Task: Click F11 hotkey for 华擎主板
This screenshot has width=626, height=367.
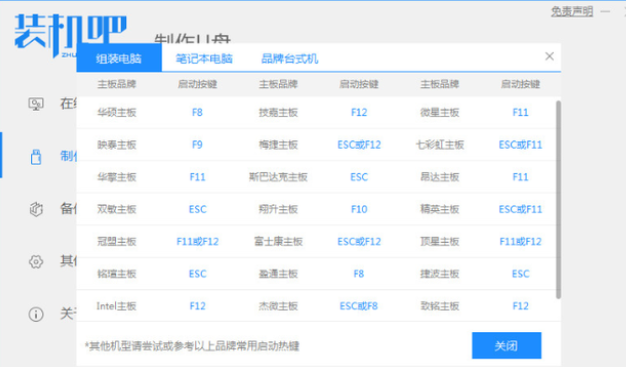Action: point(197,177)
